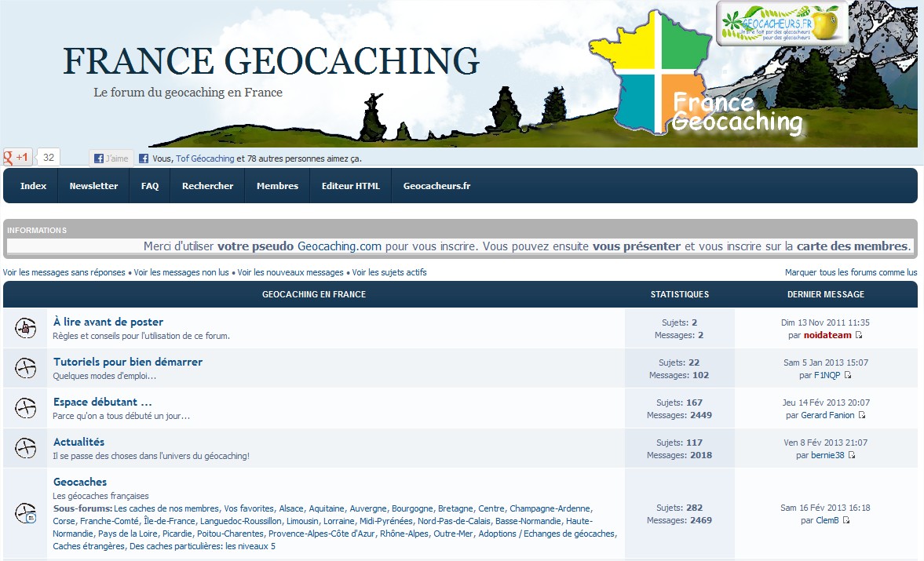The image size is (924, 561).
Task: View latest post icon next to noidateam
Action: 859,335
